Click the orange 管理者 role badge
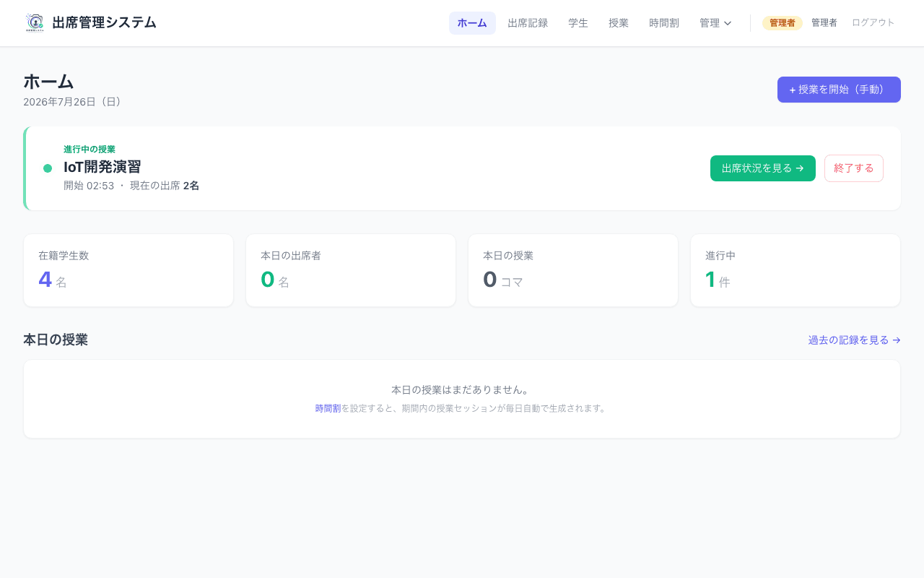 tap(783, 23)
